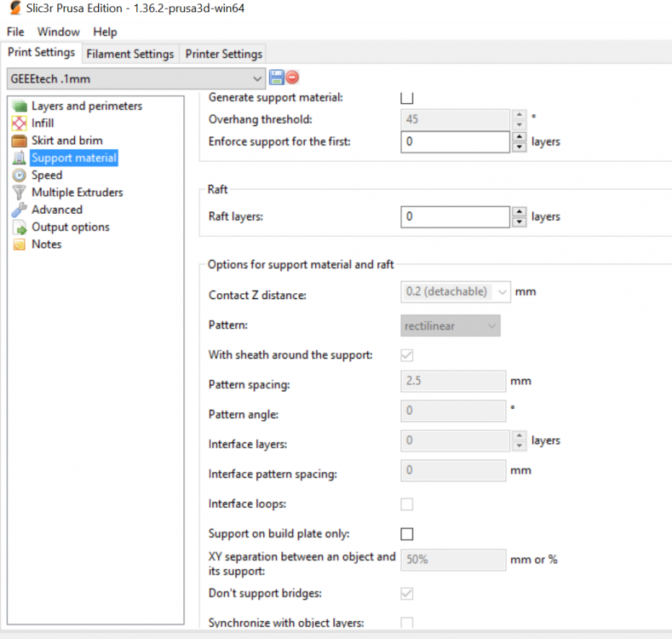Enable Generate support material checkbox
The width and height of the screenshot is (672, 639).
407,98
